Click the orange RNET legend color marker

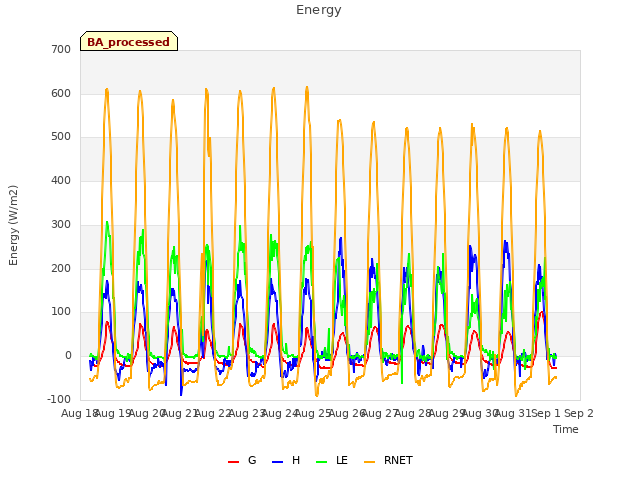click(369, 462)
